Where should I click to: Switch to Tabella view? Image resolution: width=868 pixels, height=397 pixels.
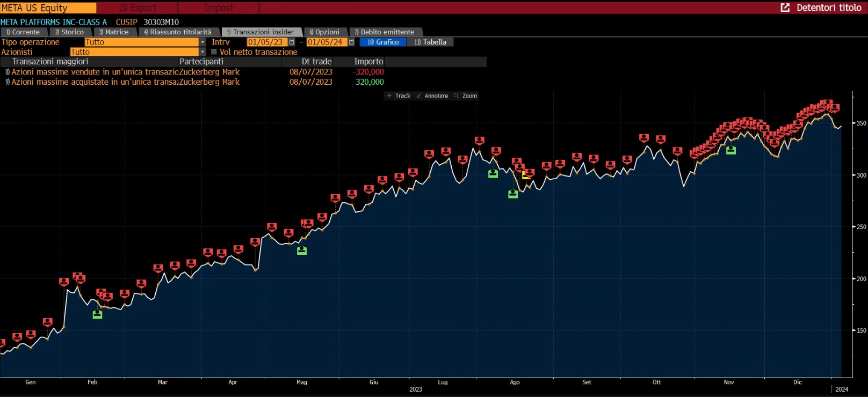coord(430,42)
